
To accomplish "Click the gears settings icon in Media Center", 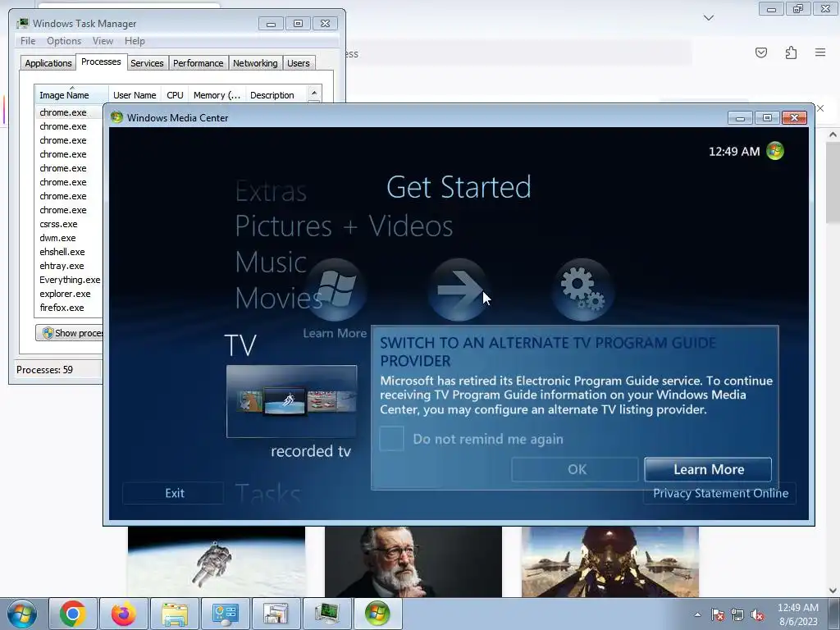I will pos(582,290).
